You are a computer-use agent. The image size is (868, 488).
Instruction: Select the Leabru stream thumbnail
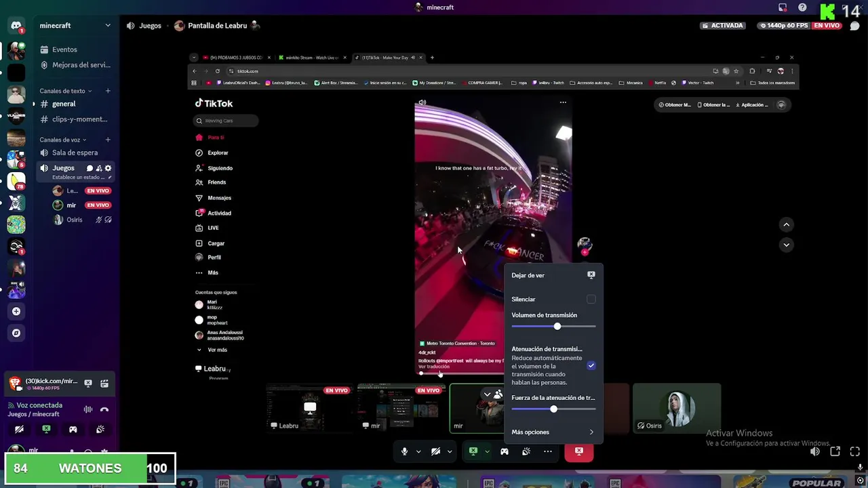(x=310, y=408)
